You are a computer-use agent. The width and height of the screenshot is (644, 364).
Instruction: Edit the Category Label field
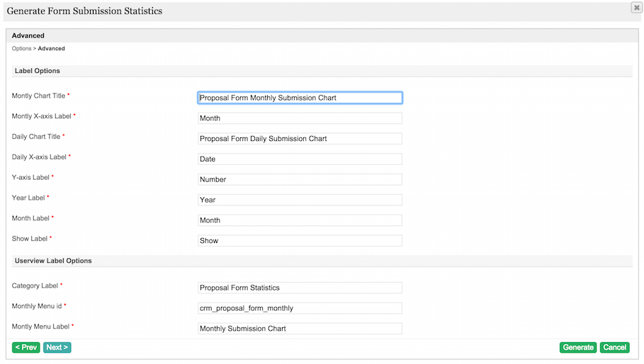pyautogui.click(x=300, y=288)
